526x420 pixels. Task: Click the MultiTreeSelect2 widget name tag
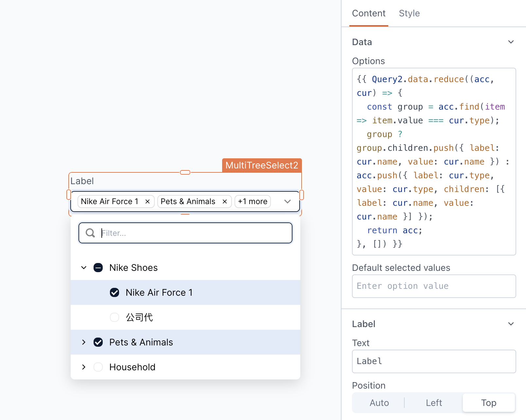pos(261,165)
